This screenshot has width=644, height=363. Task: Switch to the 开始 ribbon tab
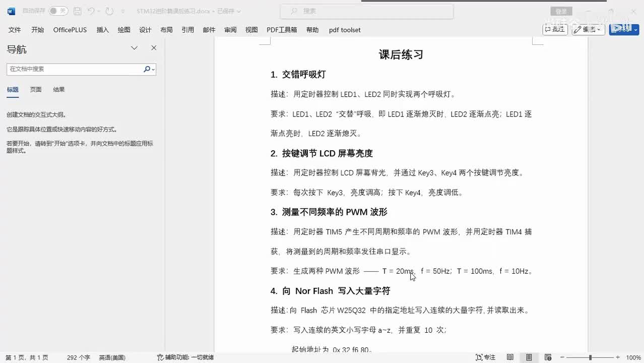(x=37, y=30)
